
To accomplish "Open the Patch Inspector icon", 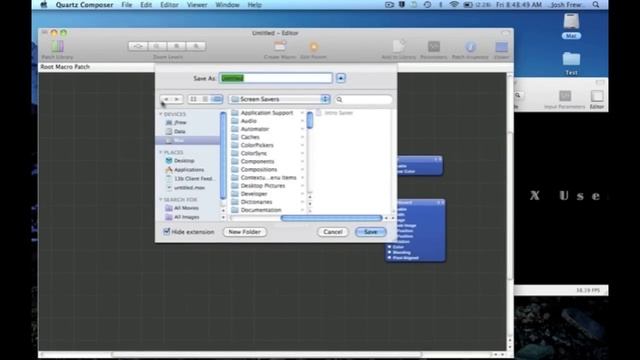I will click(470, 47).
